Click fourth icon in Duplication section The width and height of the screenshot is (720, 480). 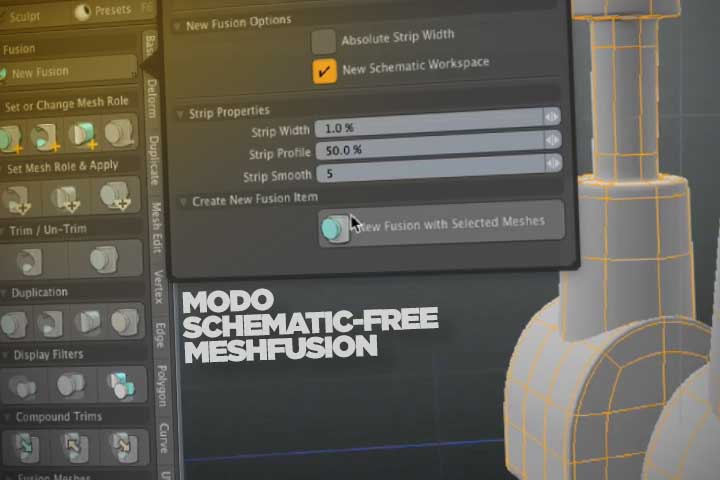(x=124, y=322)
